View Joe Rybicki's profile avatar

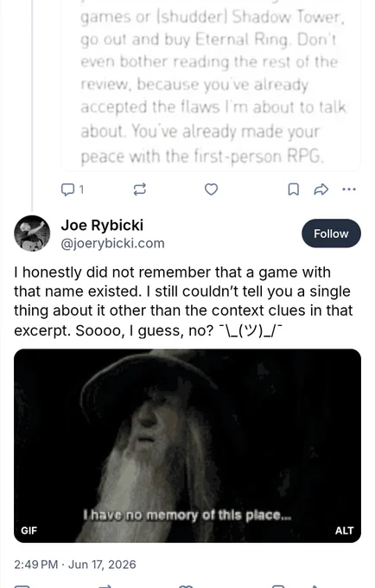click(32, 233)
